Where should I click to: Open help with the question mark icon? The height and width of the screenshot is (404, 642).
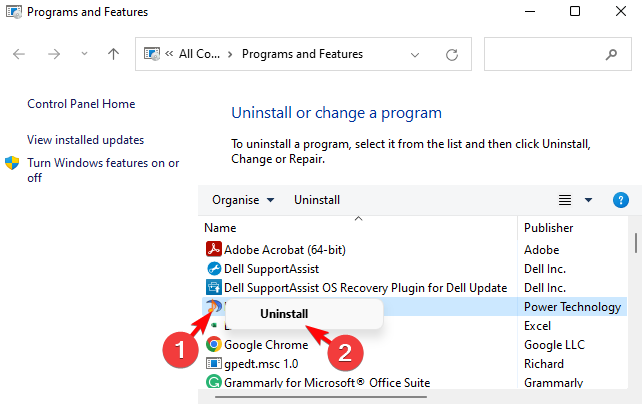pyautogui.click(x=620, y=200)
